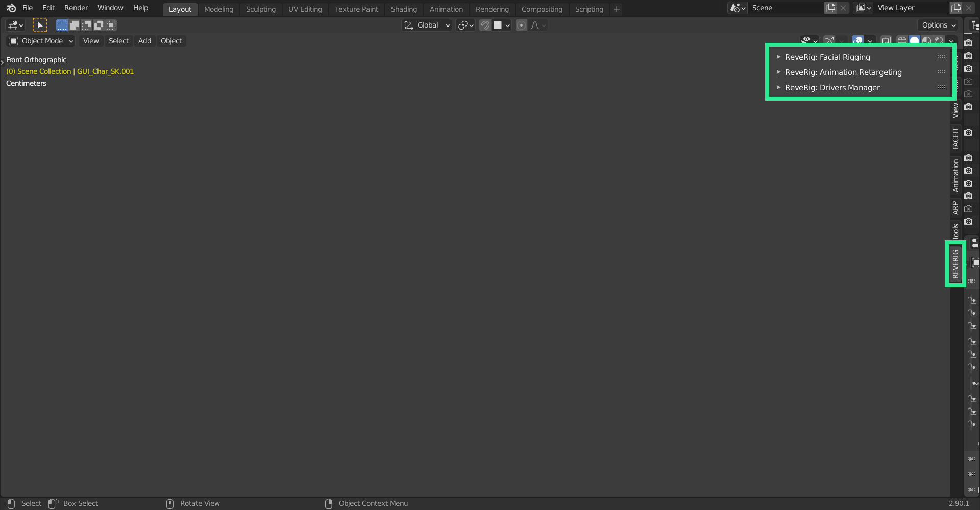This screenshot has width=980, height=510.
Task: Switch to the Shading workspace tab
Action: [404, 9]
